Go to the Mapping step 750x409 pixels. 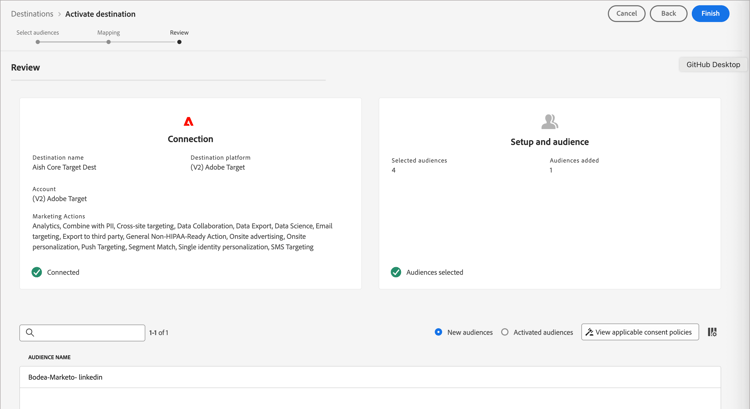[109, 33]
